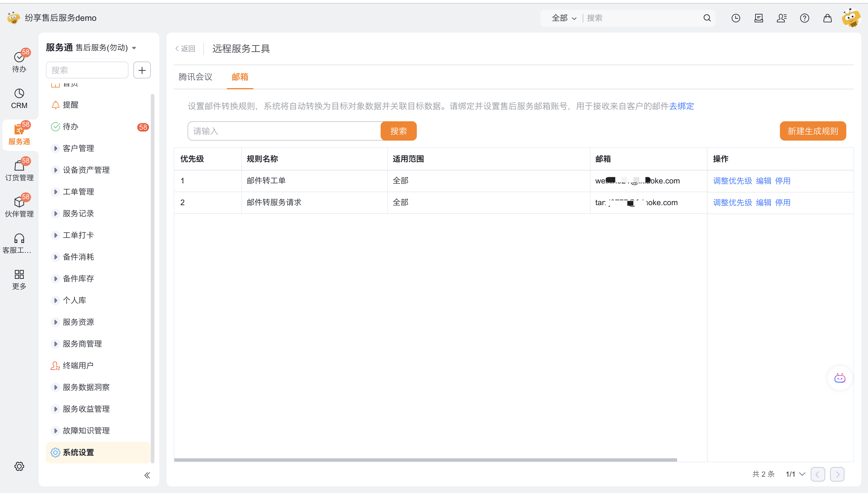Viewport: 868px width, 493px height.
Task: Open the recent history clock icon
Action: pos(736,18)
